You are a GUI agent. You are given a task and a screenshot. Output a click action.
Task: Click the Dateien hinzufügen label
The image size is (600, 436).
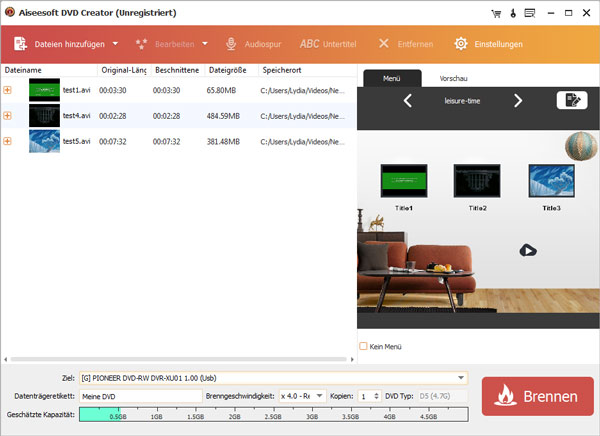(70, 44)
